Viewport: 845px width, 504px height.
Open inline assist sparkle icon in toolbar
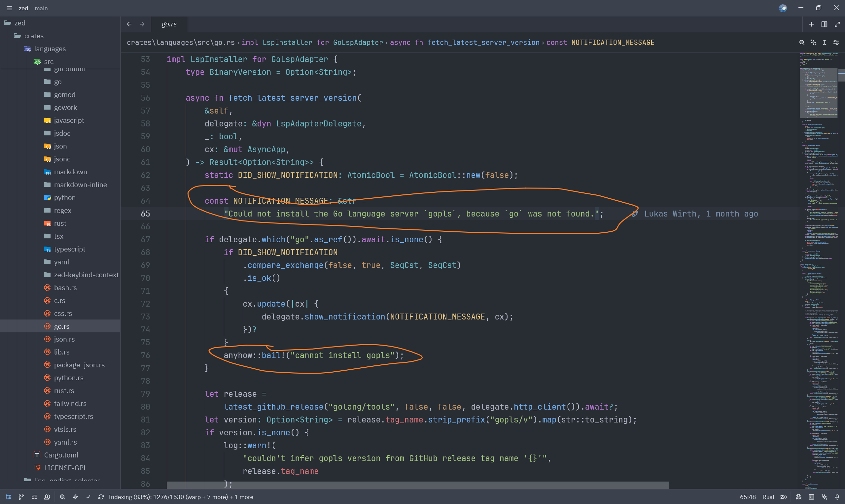[813, 43]
